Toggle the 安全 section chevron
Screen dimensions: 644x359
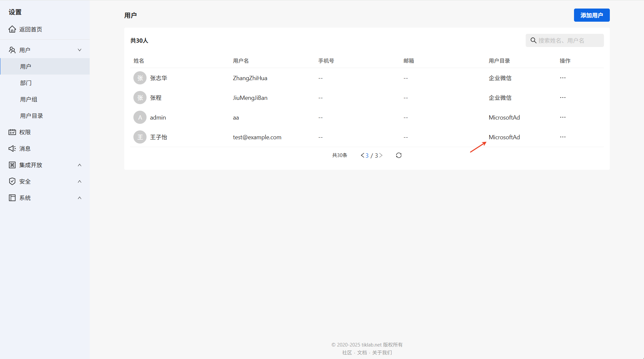[80, 181]
